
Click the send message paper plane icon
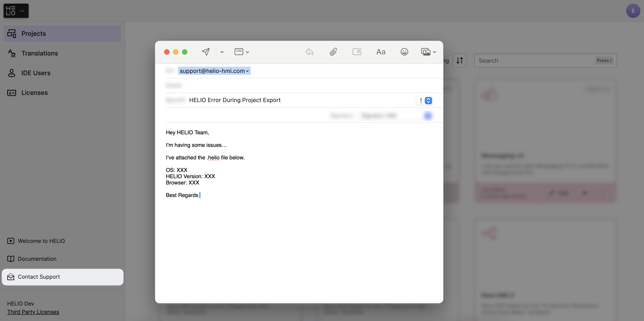pyautogui.click(x=205, y=52)
